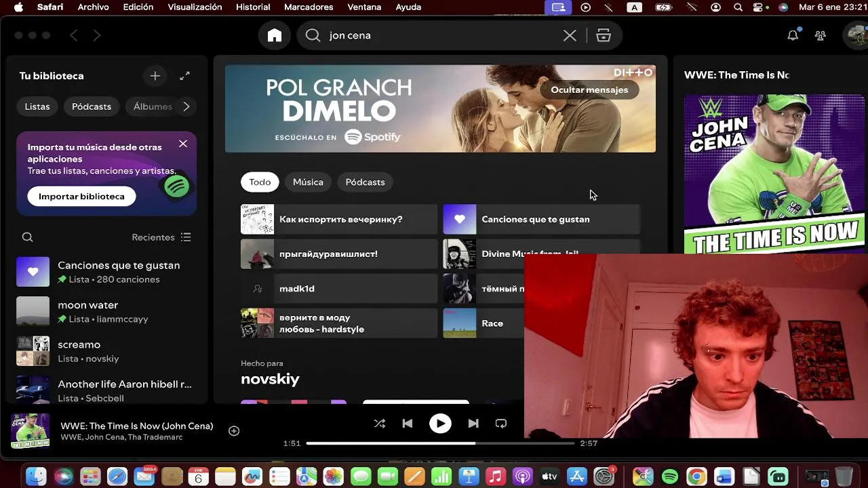Open прыгайдуравишлист! tile
The height and width of the screenshot is (488, 868).
tap(339, 254)
